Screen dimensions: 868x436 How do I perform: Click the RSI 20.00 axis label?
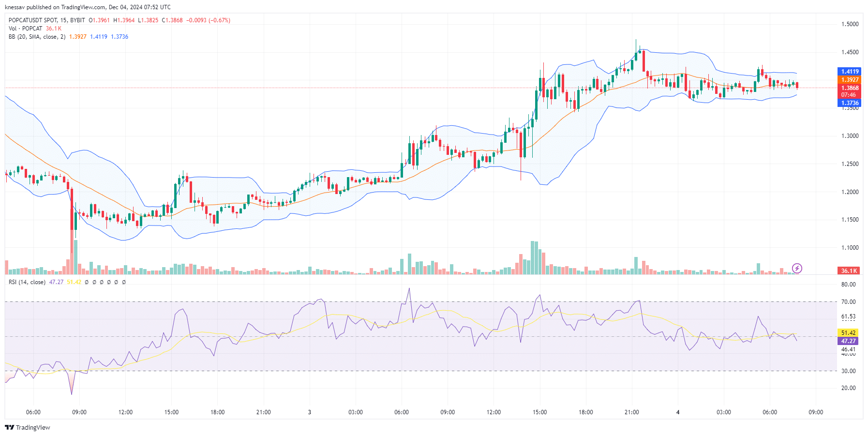pyautogui.click(x=849, y=388)
